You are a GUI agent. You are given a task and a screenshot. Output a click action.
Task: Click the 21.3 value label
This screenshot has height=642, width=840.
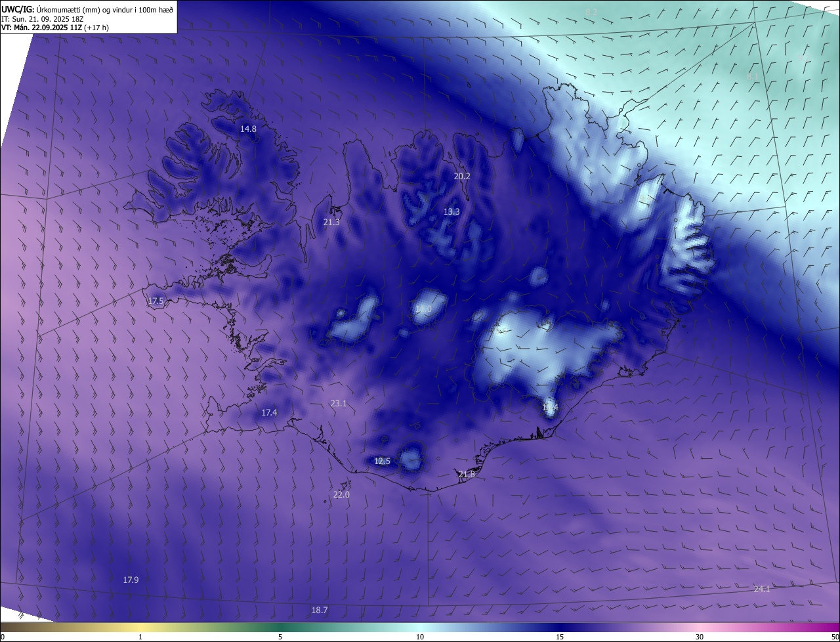click(x=331, y=223)
